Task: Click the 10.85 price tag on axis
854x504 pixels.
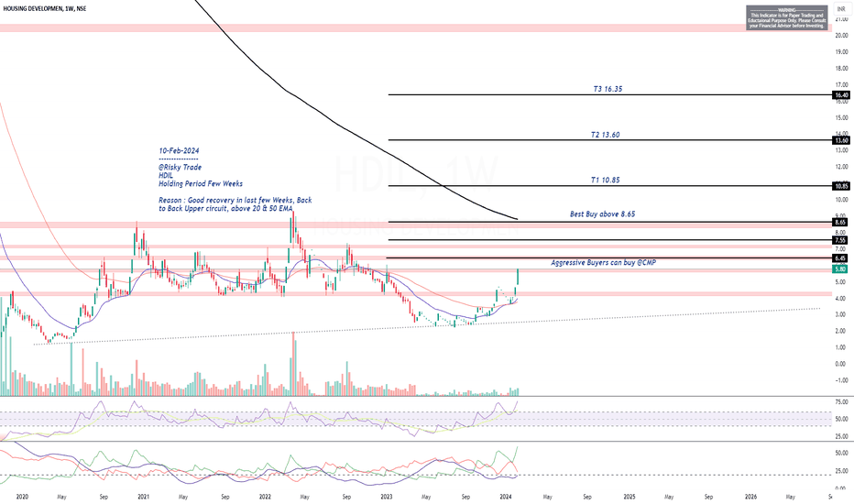Action: [840, 186]
